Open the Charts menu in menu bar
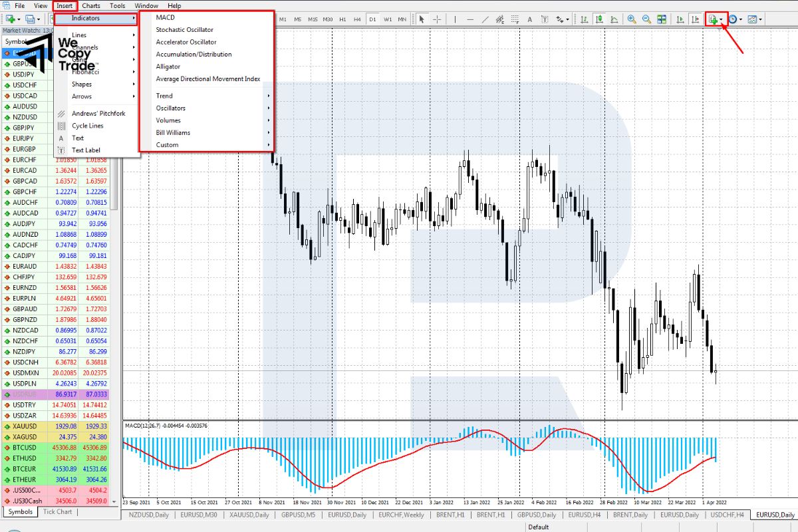798x532 pixels. [91, 5]
